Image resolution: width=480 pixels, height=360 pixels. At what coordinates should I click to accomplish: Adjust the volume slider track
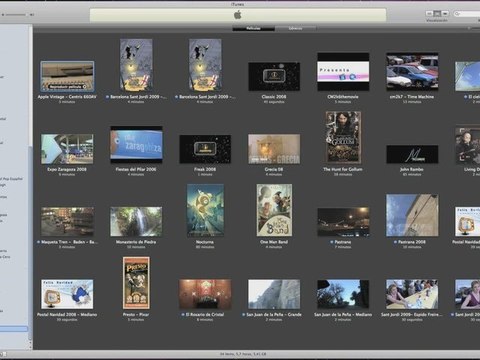tap(16, 15)
